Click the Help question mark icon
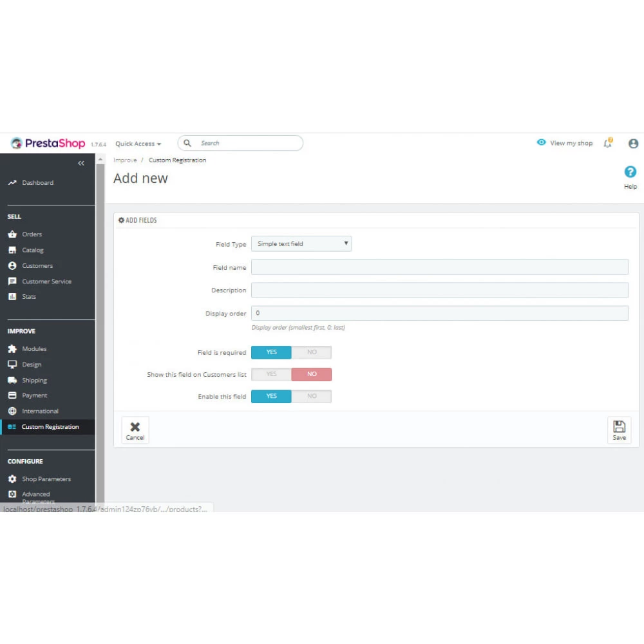 [630, 172]
